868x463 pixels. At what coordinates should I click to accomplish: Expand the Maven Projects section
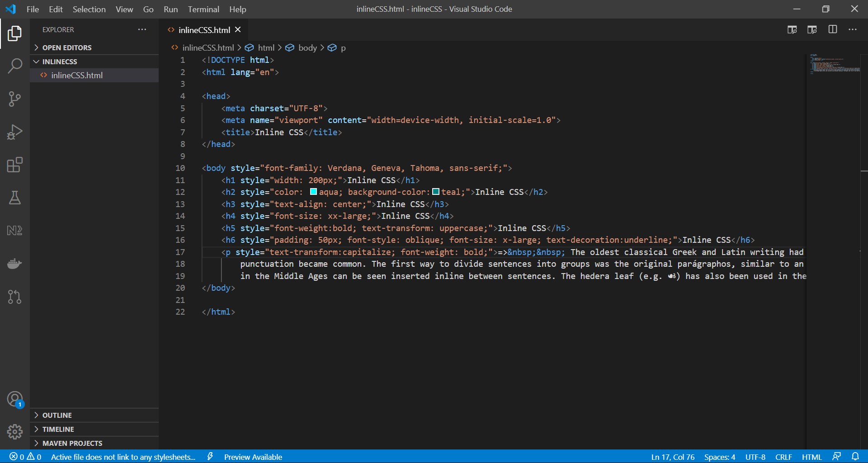(x=72, y=443)
